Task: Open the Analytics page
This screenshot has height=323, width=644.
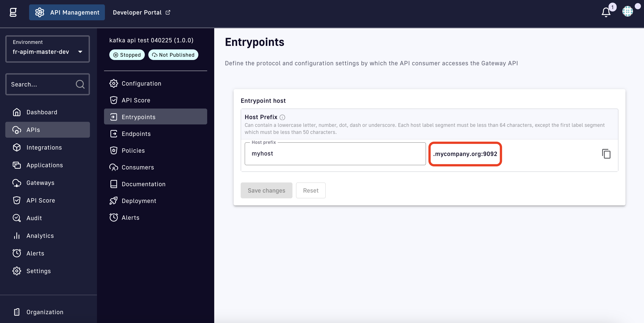Action: click(x=40, y=236)
